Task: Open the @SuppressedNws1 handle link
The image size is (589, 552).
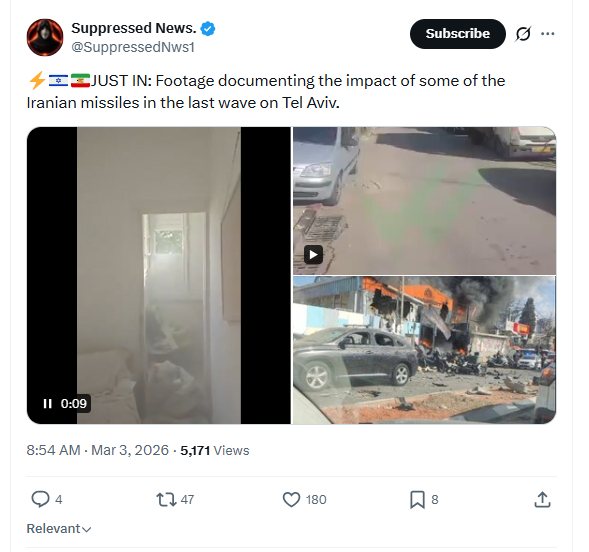Action: [133, 47]
